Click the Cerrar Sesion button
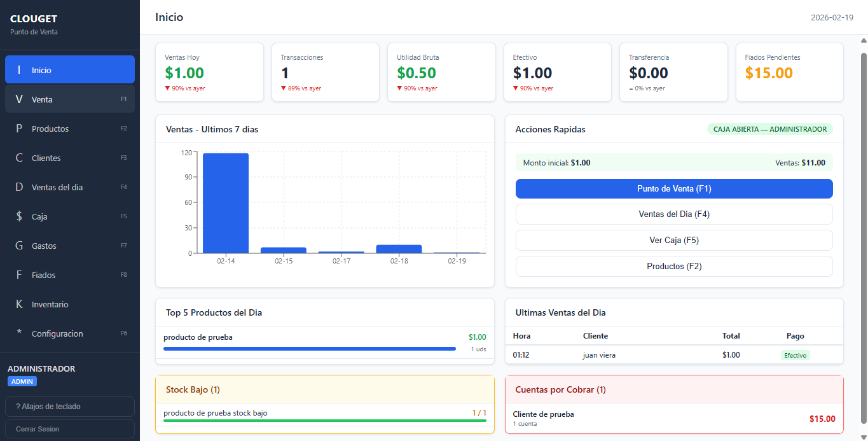 click(x=70, y=429)
